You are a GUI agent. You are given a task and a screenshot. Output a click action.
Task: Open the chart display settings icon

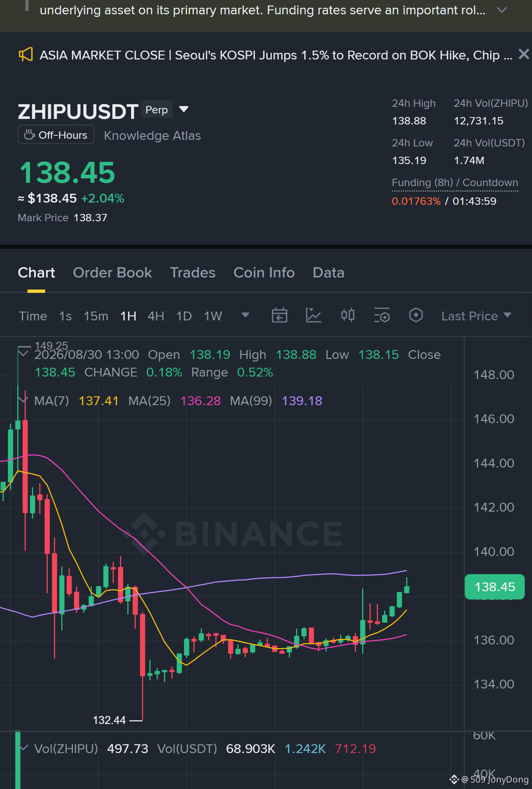coord(382,315)
